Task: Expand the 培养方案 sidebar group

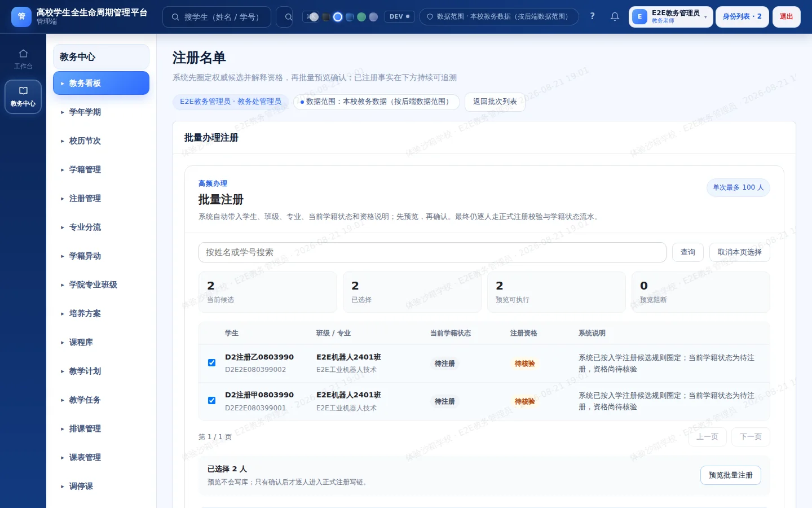Action: (x=101, y=313)
